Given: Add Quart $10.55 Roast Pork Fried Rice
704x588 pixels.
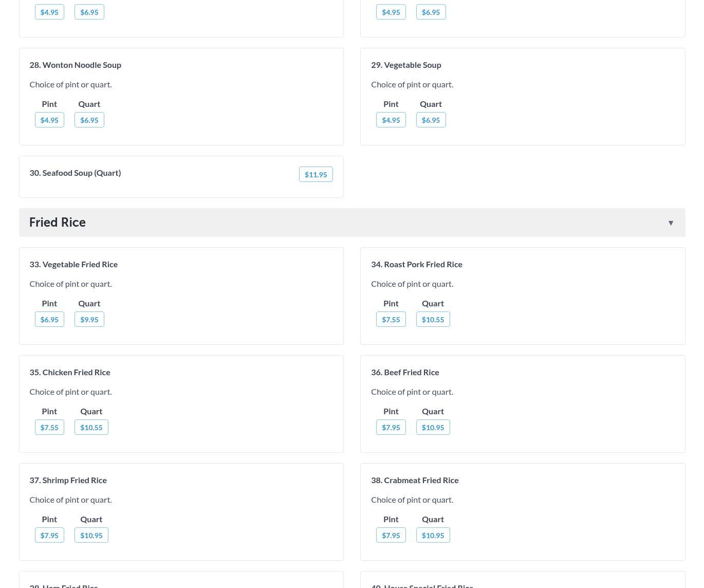Looking at the screenshot, I should (x=433, y=320).
